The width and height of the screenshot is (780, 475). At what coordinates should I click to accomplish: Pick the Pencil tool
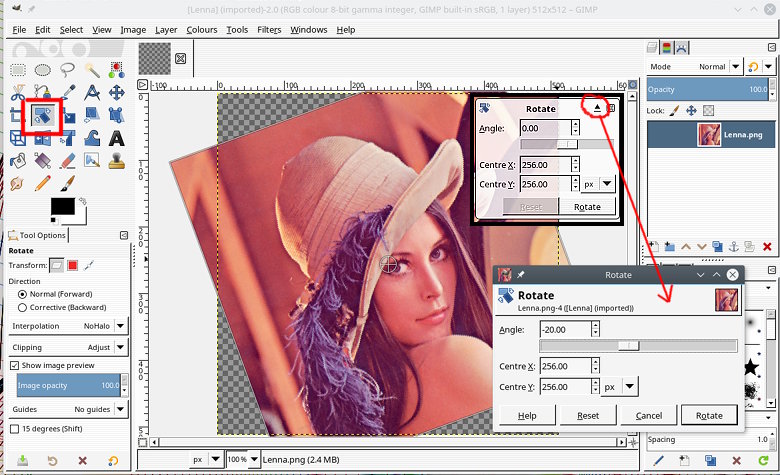tap(43, 184)
